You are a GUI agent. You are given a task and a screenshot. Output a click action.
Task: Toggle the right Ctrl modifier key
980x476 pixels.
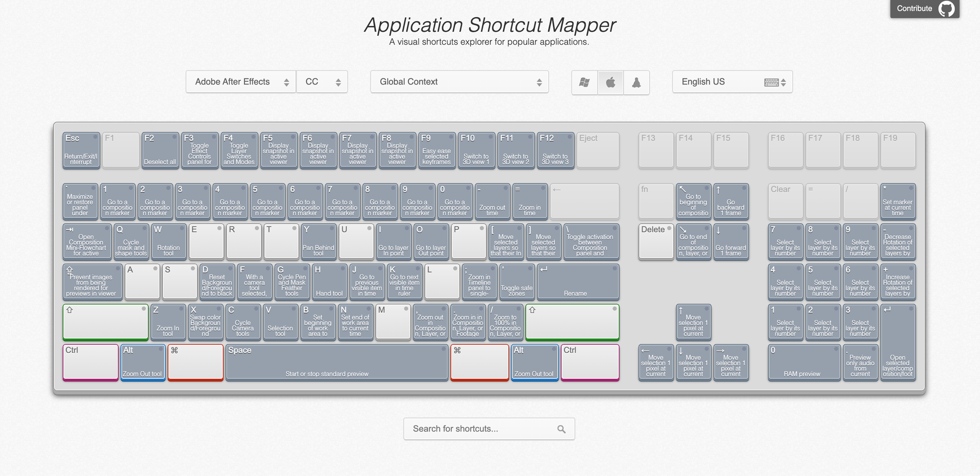click(x=590, y=362)
